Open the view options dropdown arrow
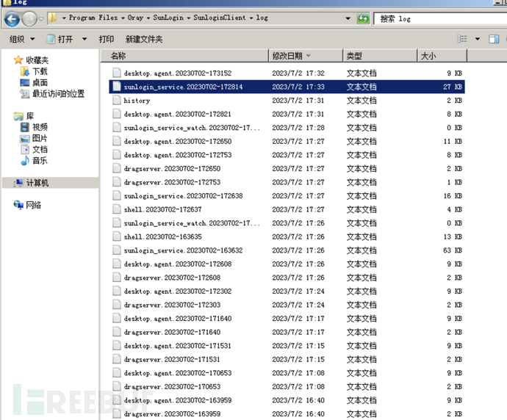507x420 pixels. (x=477, y=39)
